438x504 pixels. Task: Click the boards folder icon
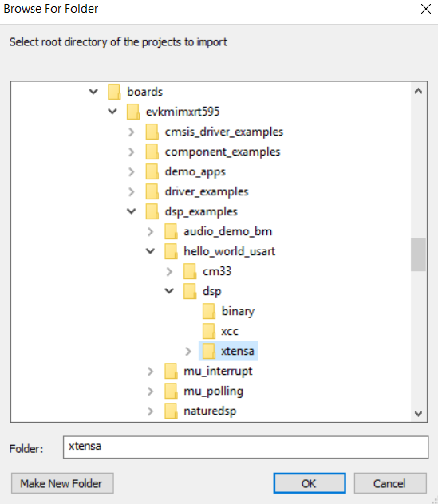(114, 92)
